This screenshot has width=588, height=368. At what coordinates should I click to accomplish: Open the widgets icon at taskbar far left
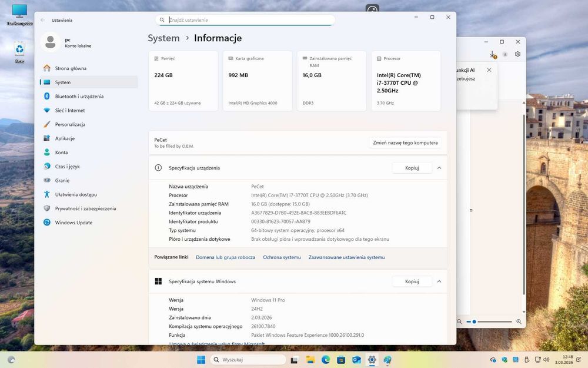(12, 360)
